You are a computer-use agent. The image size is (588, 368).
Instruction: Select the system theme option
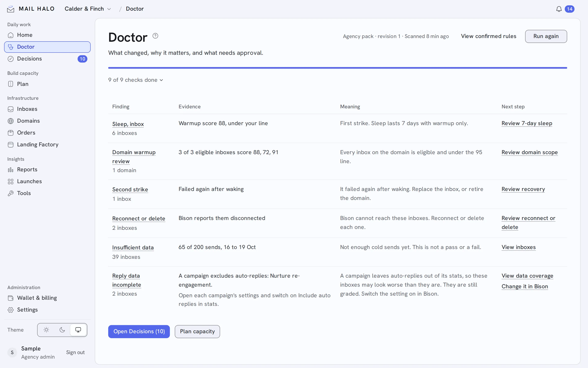[78, 330]
